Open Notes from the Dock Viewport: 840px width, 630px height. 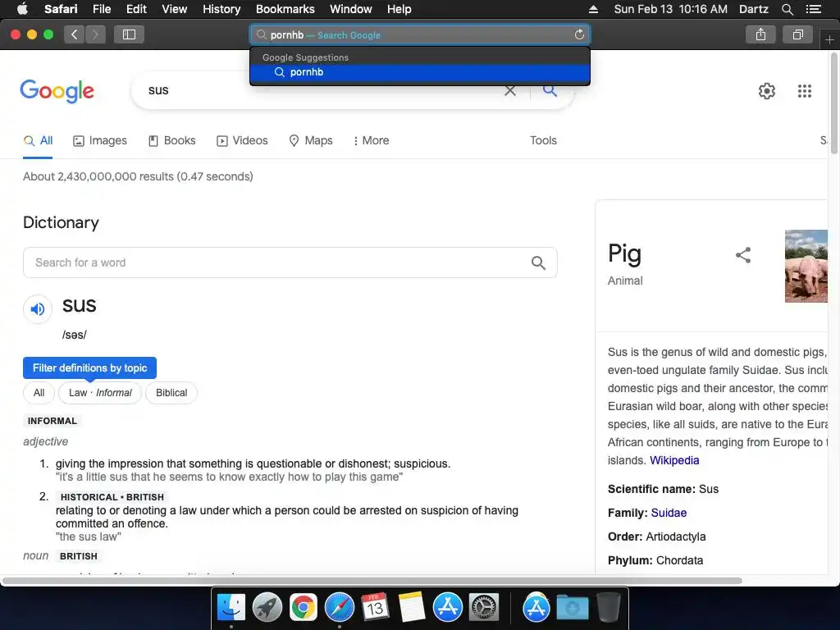pyautogui.click(x=412, y=608)
